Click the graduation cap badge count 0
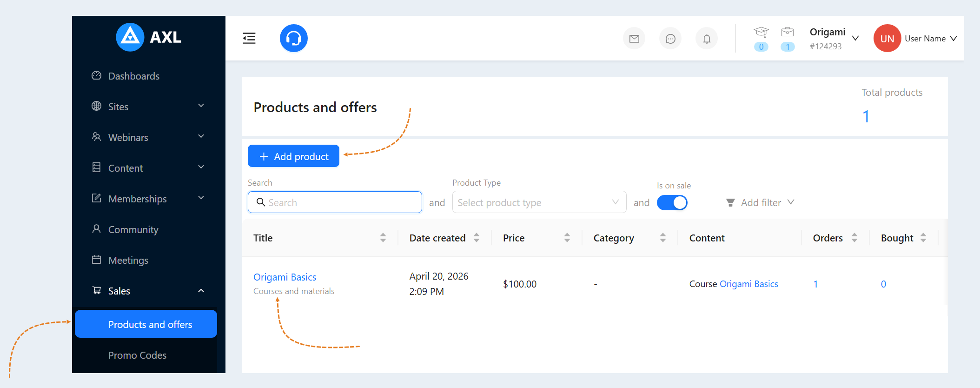Image resolution: width=980 pixels, height=388 pixels. click(761, 47)
